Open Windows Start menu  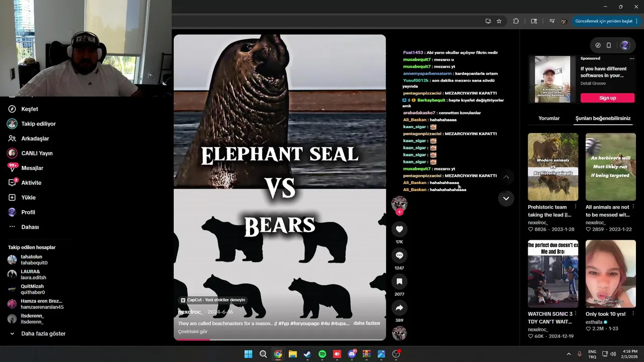[x=248, y=354]
